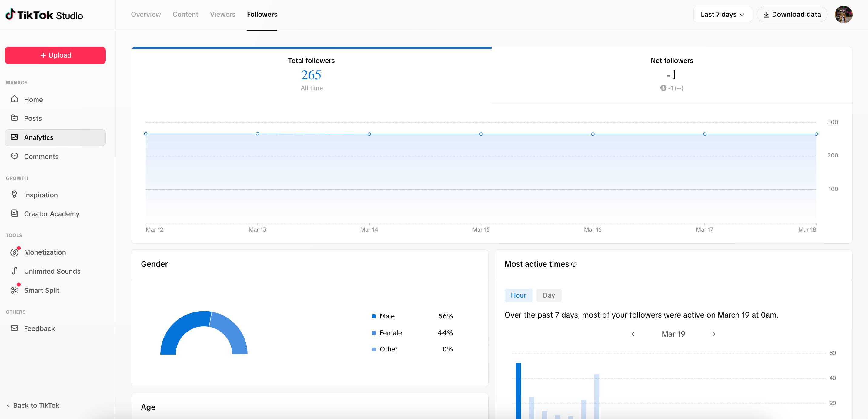Click the Male legend color swatch
The height and width of the screenshot is (419, 868).
(374, 316)
